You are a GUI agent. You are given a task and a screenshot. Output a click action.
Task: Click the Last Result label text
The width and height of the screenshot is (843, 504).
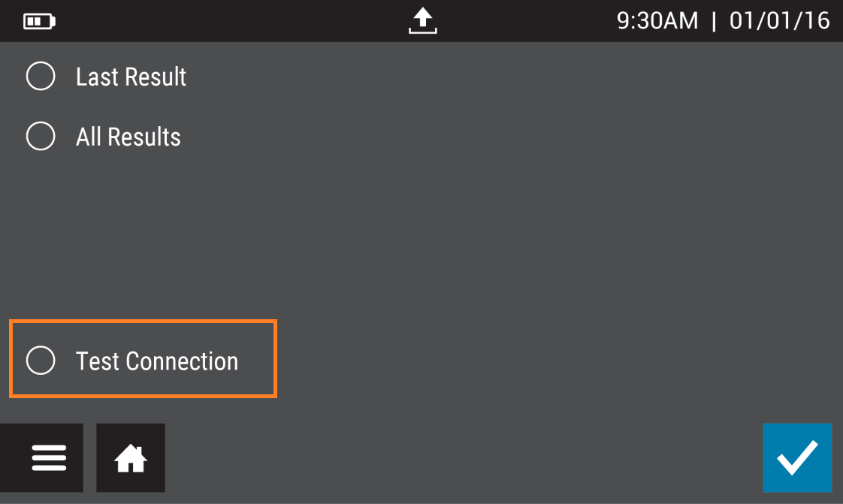131,77
